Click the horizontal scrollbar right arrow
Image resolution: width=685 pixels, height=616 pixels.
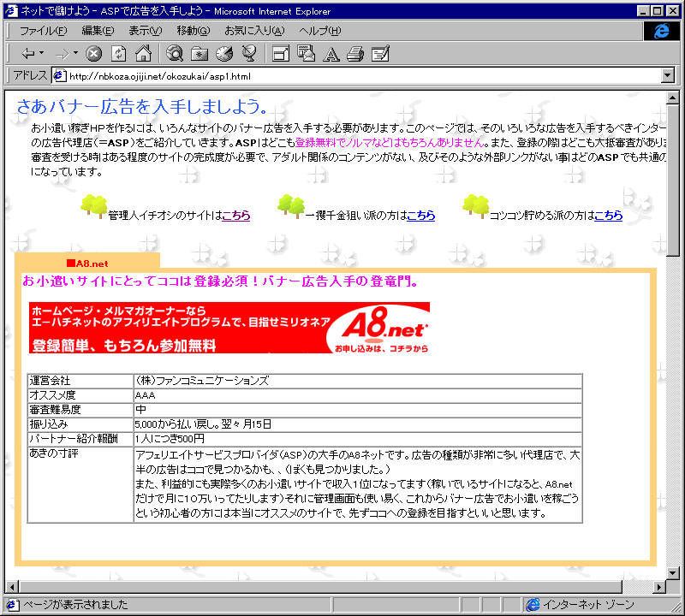(x=659, y=587)
